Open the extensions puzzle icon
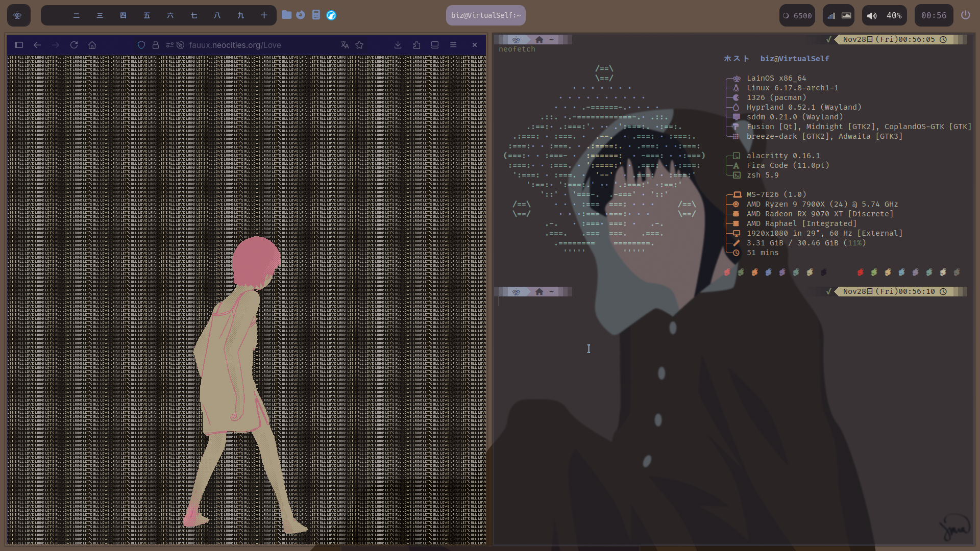The width and height of the screenshot is (980, 551). 416,45
